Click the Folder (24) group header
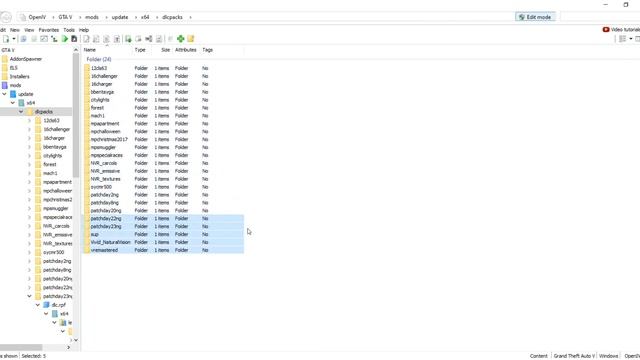The height and width of the screenshot is (360, 640). (99, 59)
